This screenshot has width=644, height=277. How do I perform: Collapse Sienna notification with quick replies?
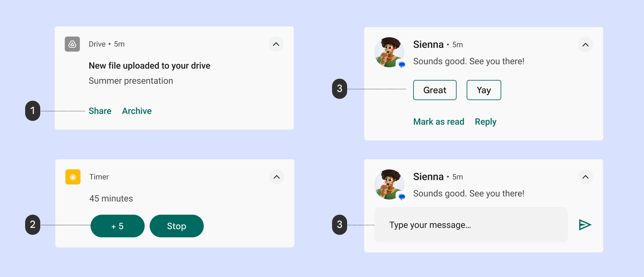click(x=586, y=45)
